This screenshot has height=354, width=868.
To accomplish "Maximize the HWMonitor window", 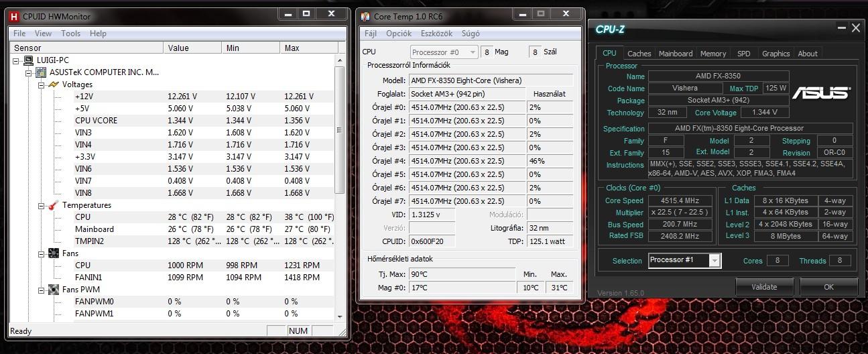I will [306, 13].
